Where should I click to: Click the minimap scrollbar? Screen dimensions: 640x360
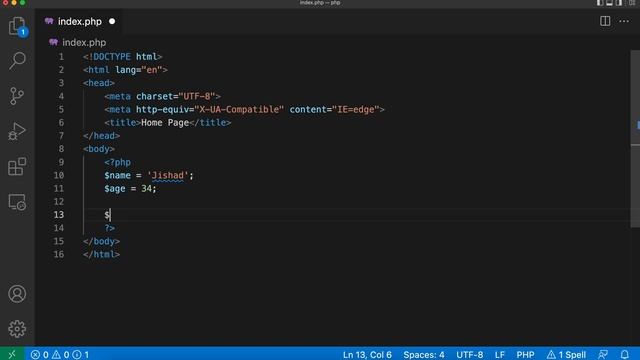pyautogui.click(x=635, y=139)
